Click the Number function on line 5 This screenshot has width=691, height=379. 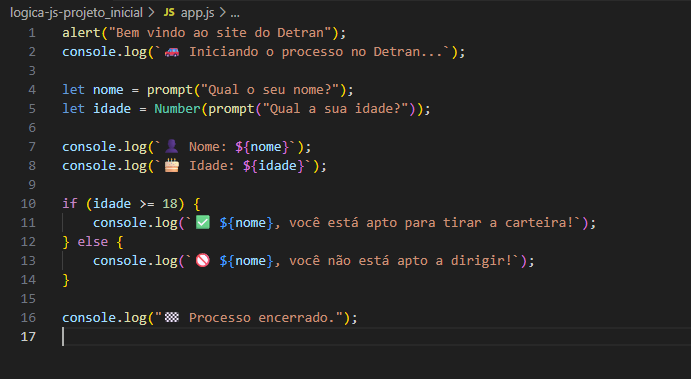tap(177, 109)
